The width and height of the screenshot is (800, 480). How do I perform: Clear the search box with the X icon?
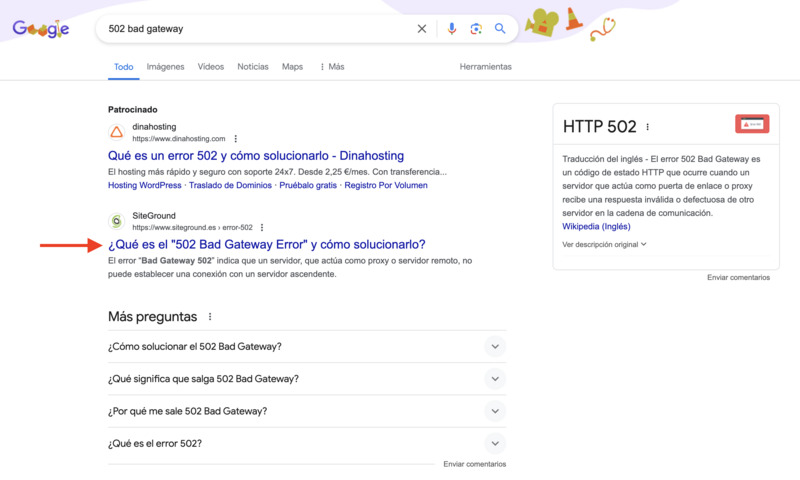point(421,29)
